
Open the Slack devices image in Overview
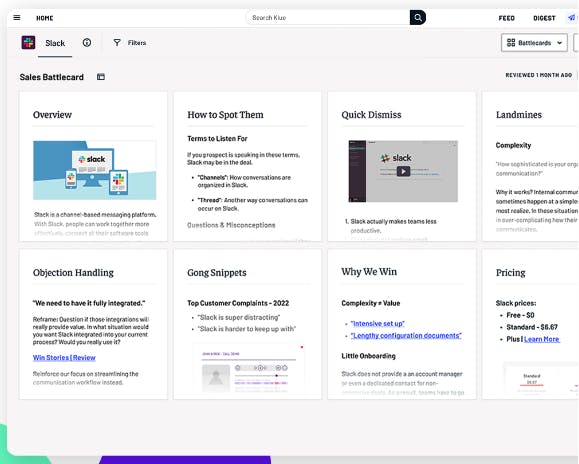pyautogui.click(x=95, y=170)
